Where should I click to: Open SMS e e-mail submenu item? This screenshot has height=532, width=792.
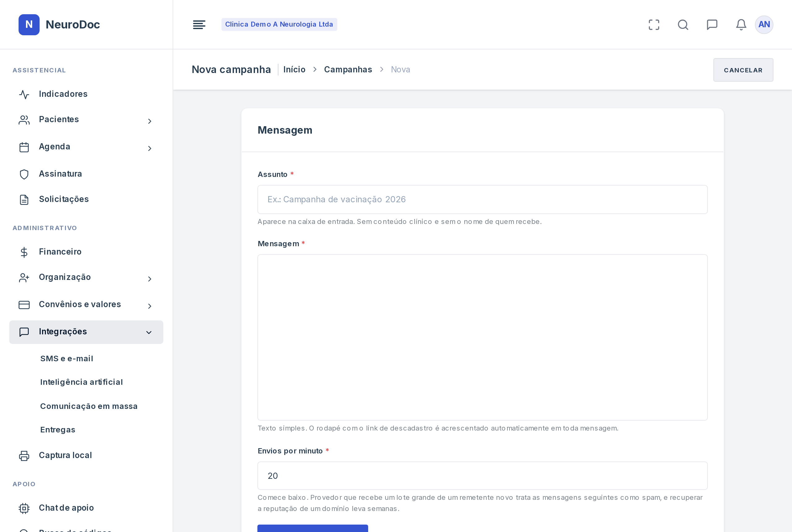[67, 358]
